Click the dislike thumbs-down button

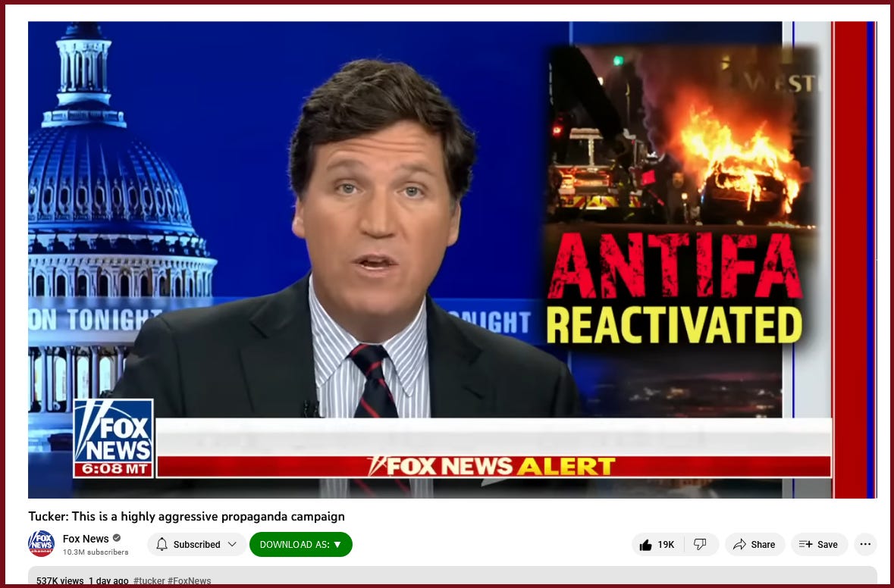701,545
